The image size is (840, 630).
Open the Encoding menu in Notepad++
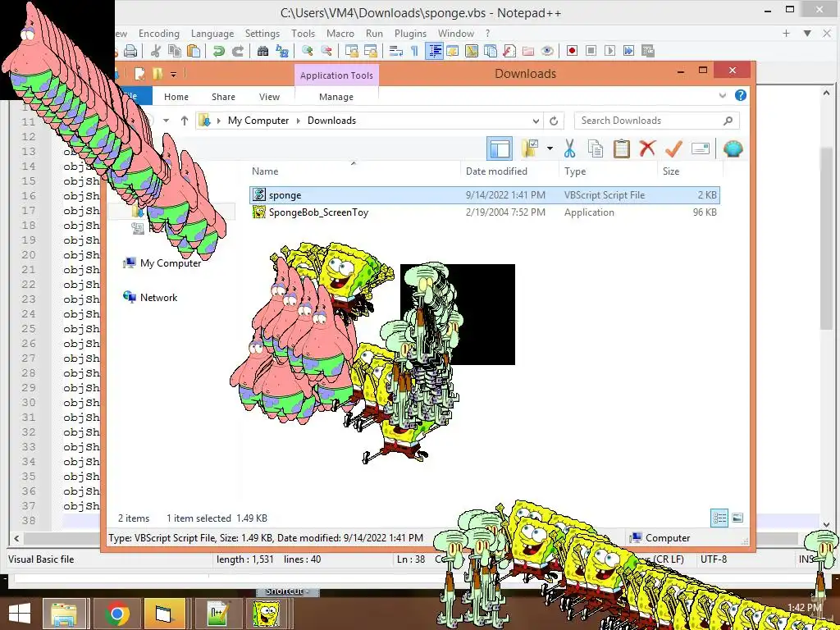[159, 33]
